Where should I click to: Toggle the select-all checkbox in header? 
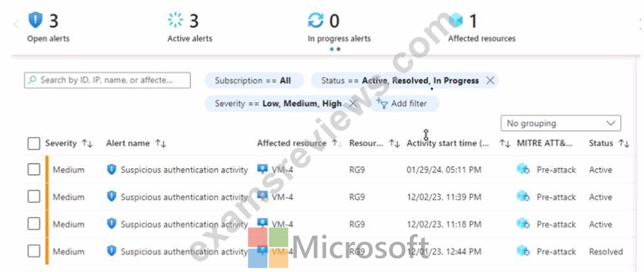[34, 143]
